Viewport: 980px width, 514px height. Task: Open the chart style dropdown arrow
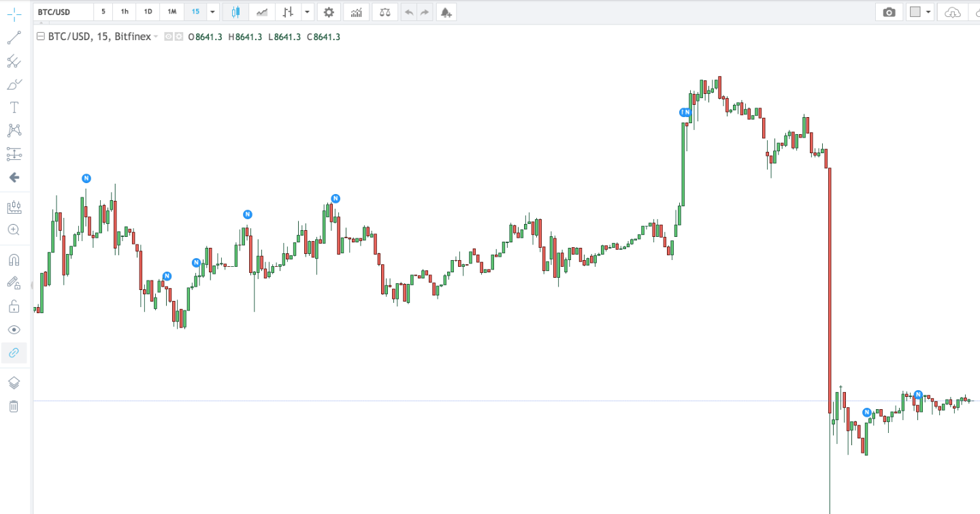(x=308, y=12)
